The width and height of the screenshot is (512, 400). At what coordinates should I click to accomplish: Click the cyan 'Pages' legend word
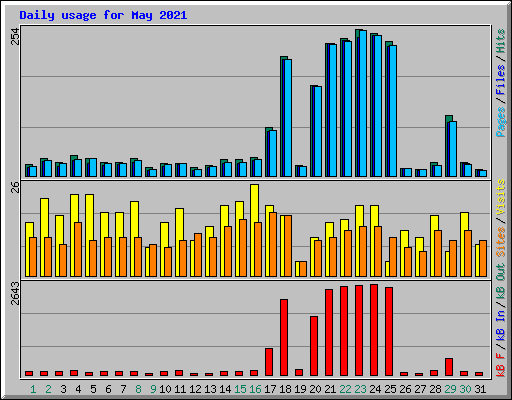(501, 122)
